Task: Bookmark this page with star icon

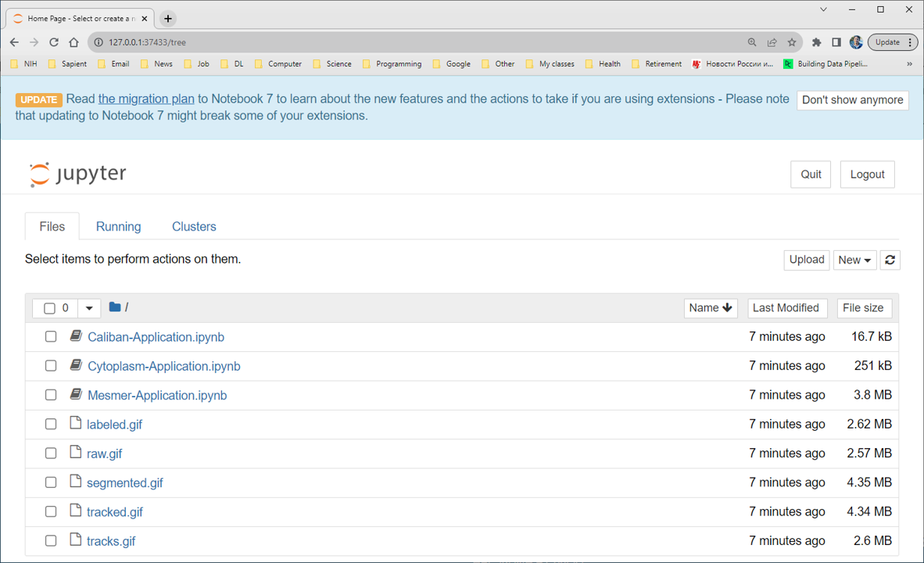Action: pos(792,42)
